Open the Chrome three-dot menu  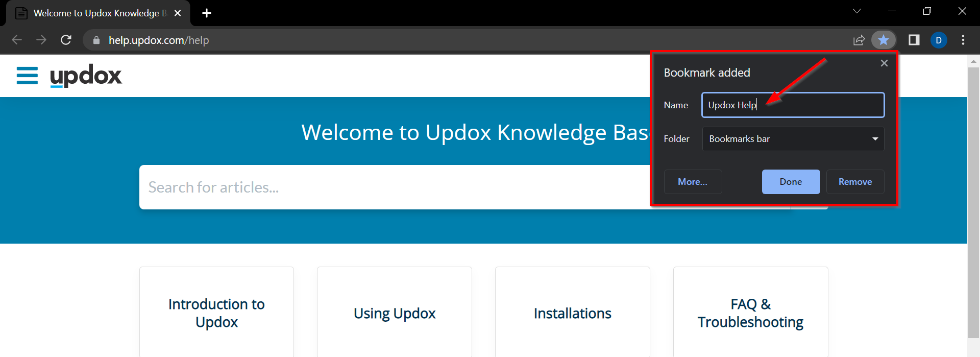963,40
